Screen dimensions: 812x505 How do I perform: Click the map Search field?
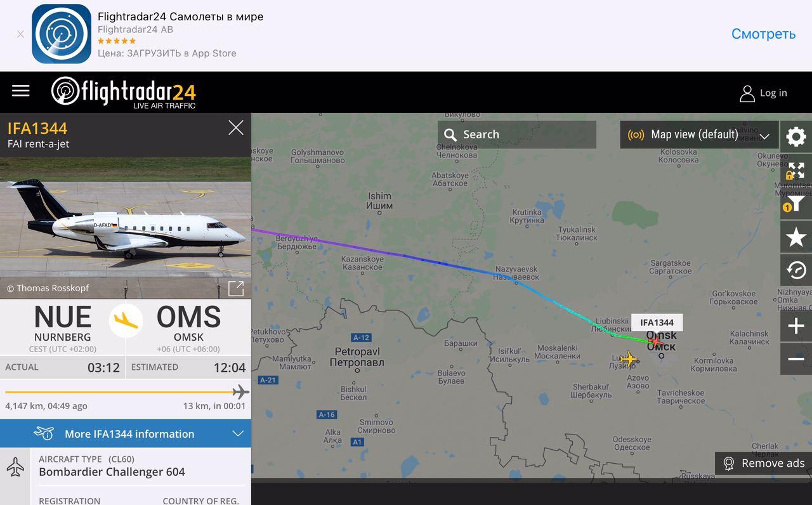coord(516,134)
